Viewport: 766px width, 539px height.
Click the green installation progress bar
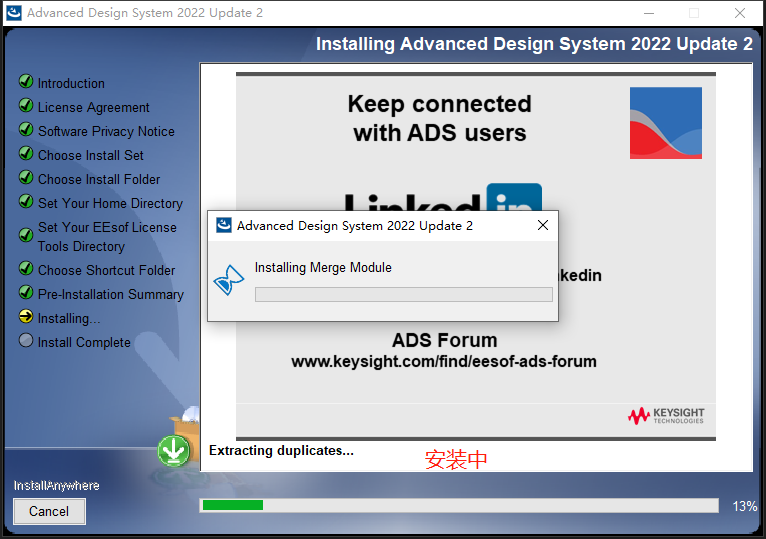tap(459, 505)
